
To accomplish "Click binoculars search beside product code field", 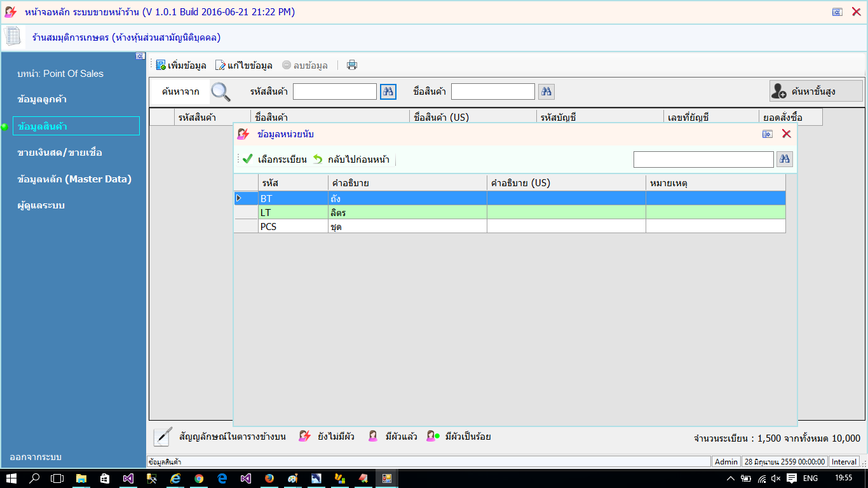I will click(388, 91).
